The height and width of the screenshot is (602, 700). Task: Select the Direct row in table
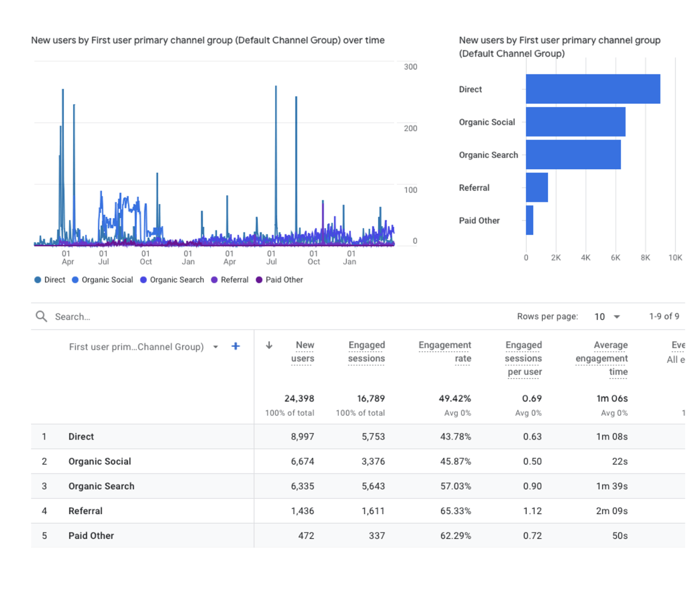[81, 437]
